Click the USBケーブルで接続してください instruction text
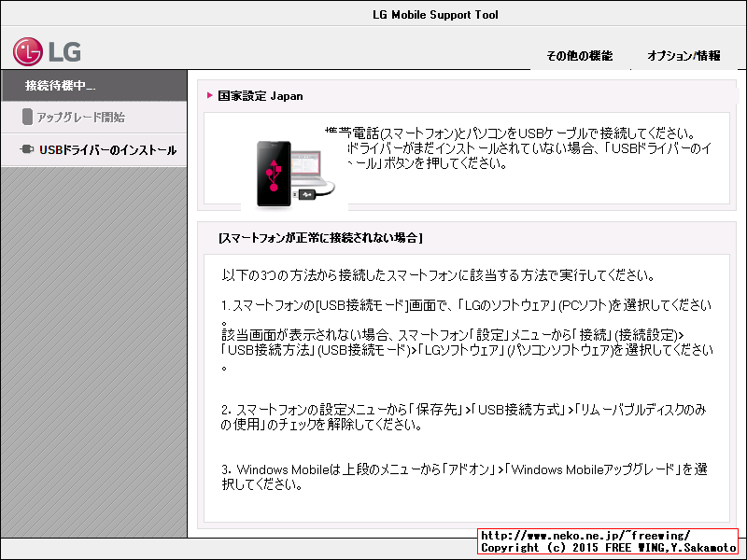This screenshot has height=560, width=747. (517, 148)
